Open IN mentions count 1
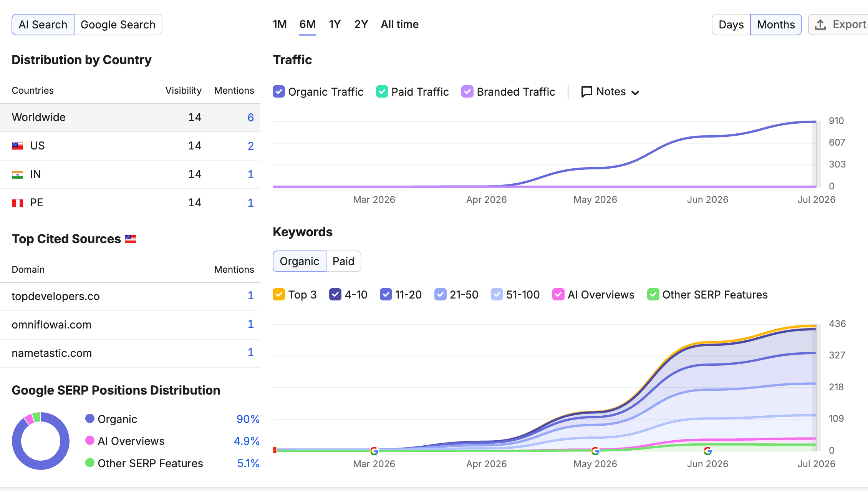The height and width of the screenshot is (491, 868). click(x=250, y=174)
